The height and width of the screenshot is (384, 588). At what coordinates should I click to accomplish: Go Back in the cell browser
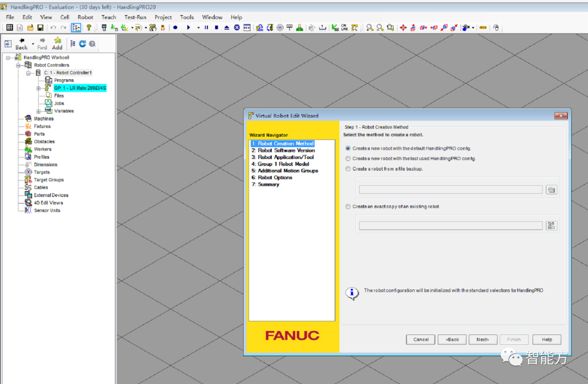coord(21,44)
